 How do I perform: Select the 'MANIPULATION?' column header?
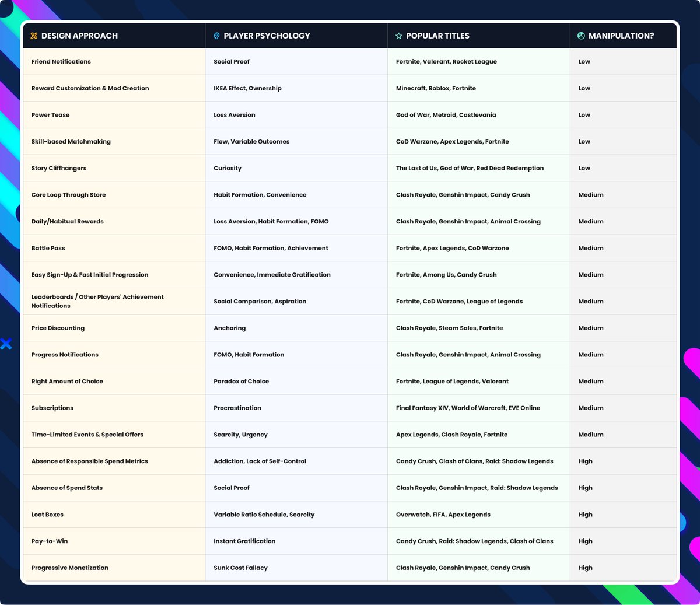click(624, 36)
